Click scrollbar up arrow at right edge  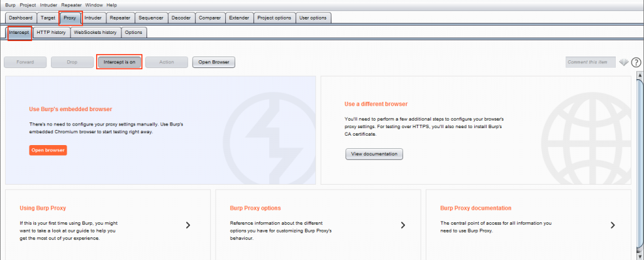(640, 75)
